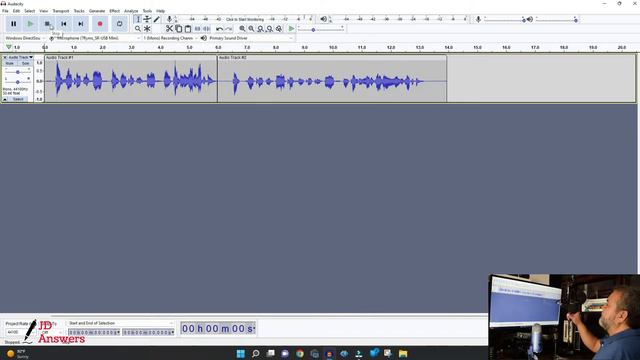
Task: Skip to start of the project
Action: pyautogui.click(x=64, y=24)
